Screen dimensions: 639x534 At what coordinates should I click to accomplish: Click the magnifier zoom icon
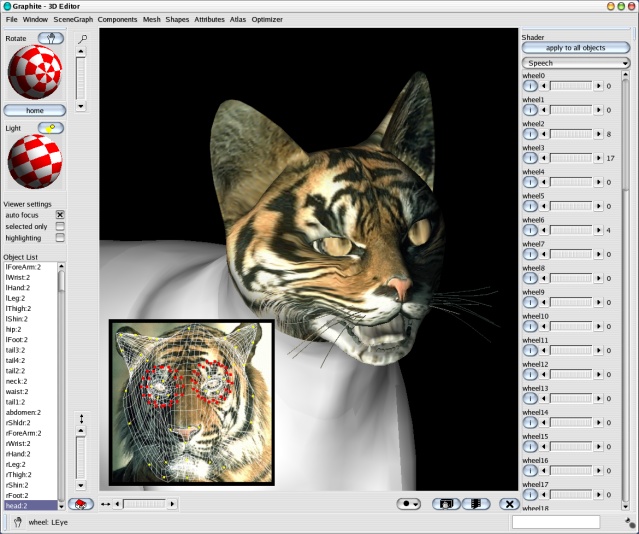coord(83,39)
